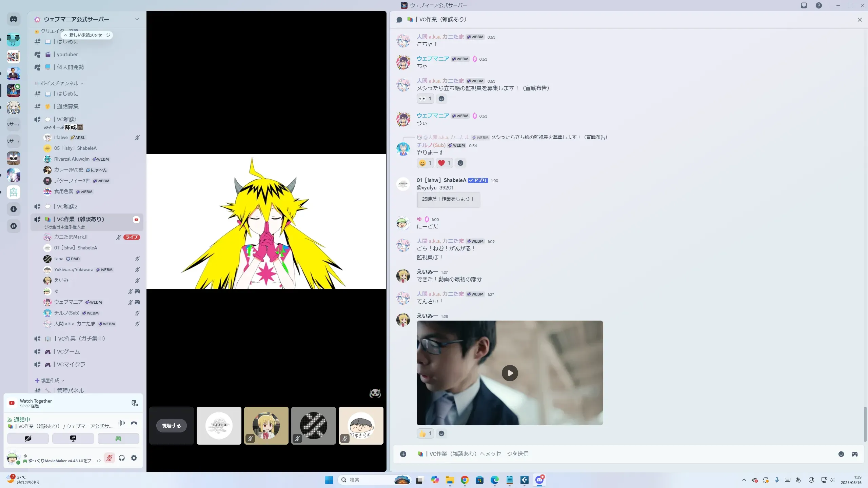
Task: Collapse the 部屋作成 category
Action: (50, 381)
